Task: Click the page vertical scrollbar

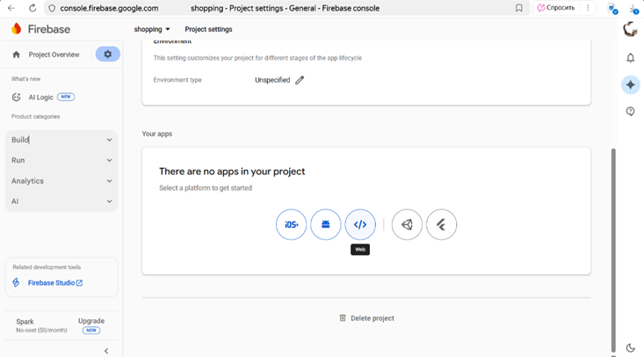Action: click(x=613, y=250)
